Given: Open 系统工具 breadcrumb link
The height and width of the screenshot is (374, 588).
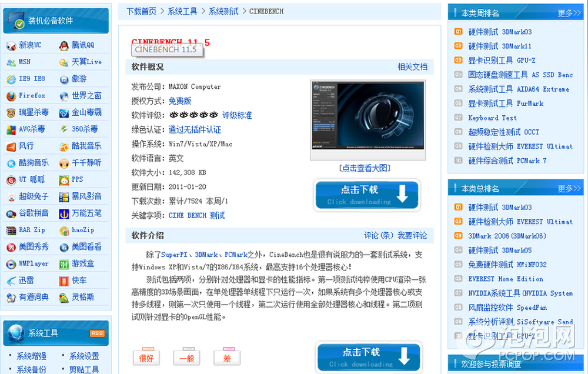Looking at the screenshot, I should (x=182, y=11).
